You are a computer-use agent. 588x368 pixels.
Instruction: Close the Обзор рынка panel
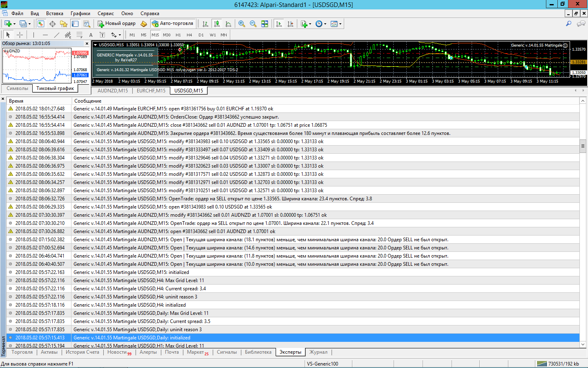[87, 43]
